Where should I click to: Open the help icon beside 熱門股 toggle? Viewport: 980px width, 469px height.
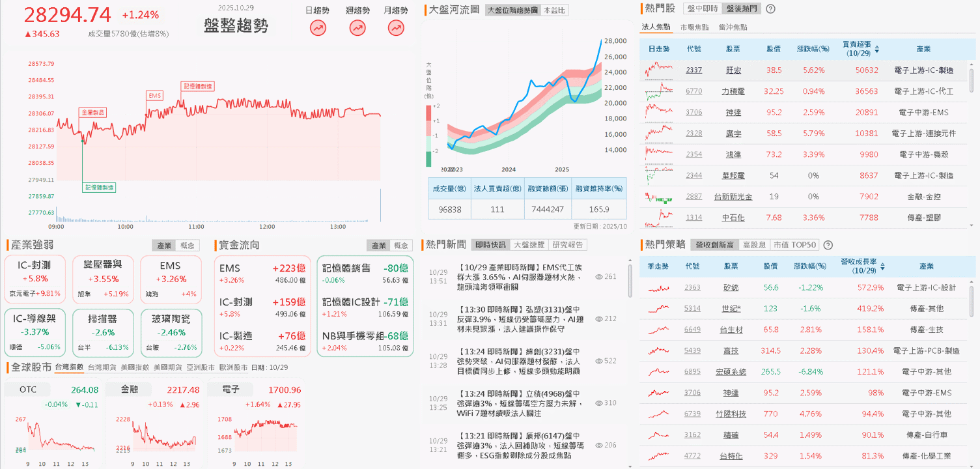point(771,9)
